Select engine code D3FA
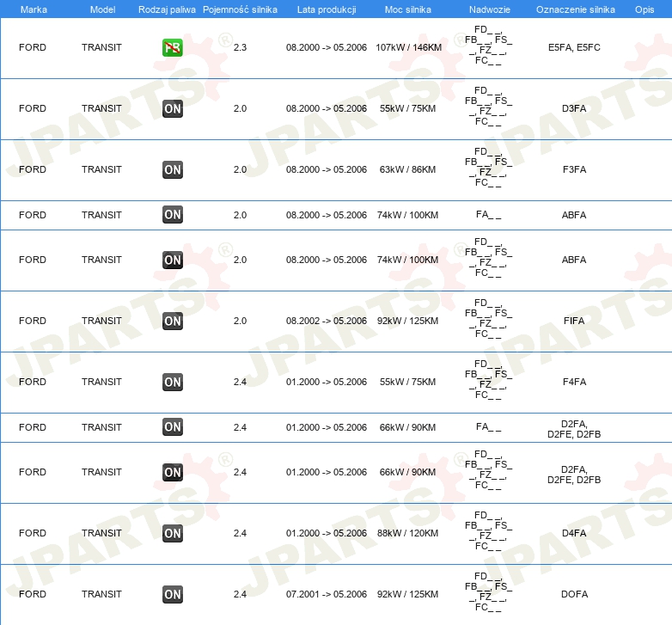 pyautogui.click(x=574, y=109)
